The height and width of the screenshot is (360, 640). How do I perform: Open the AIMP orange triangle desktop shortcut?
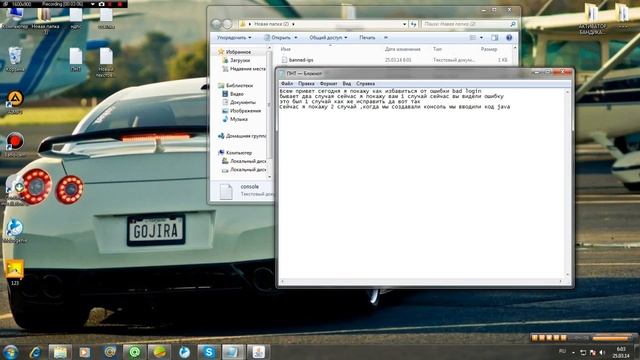click(x=15, y=102)
